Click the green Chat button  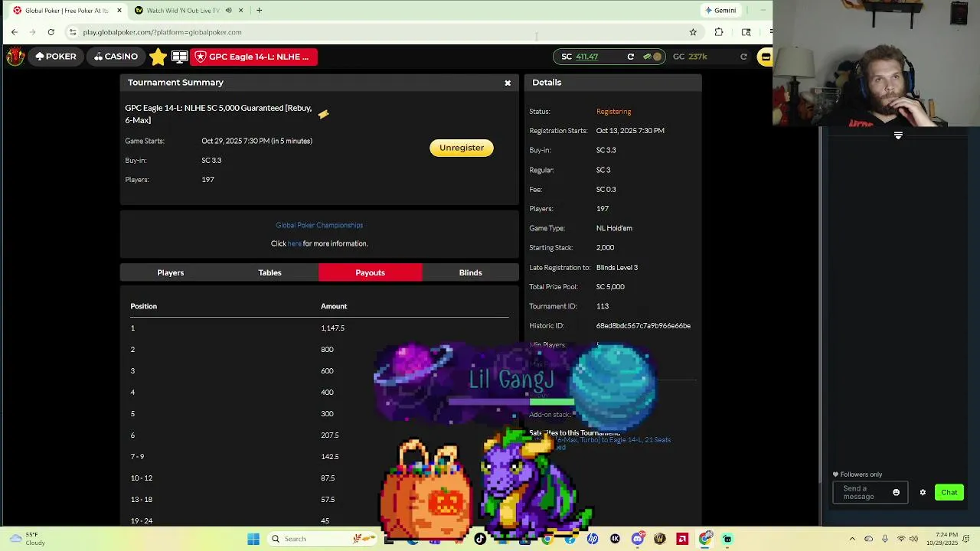point(949,493)
